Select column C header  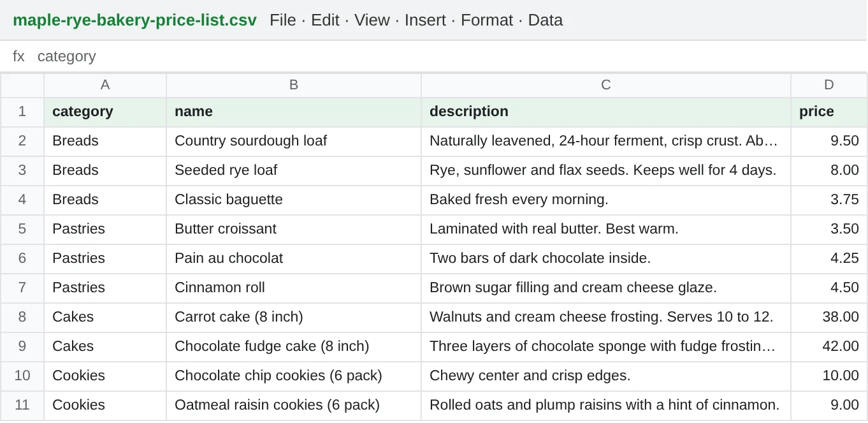pyautogui.click(x=606, y=85)
